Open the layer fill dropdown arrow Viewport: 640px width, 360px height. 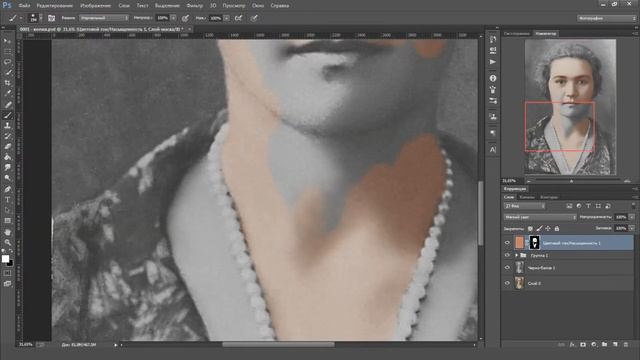(x=632, y=228)
